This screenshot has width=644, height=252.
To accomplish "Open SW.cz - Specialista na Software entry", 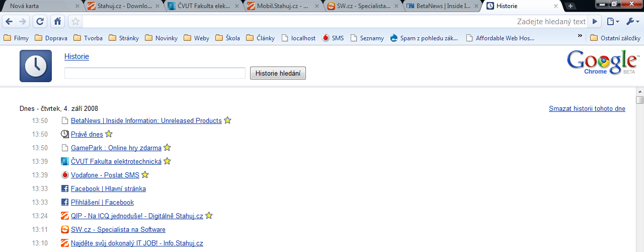I will coord(118,229).
